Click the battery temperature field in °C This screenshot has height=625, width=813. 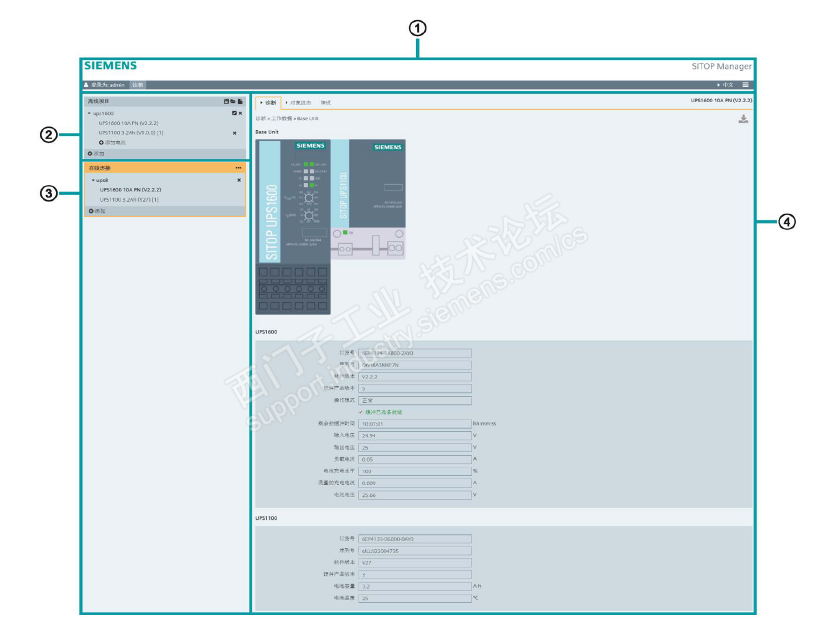(415, 599)
